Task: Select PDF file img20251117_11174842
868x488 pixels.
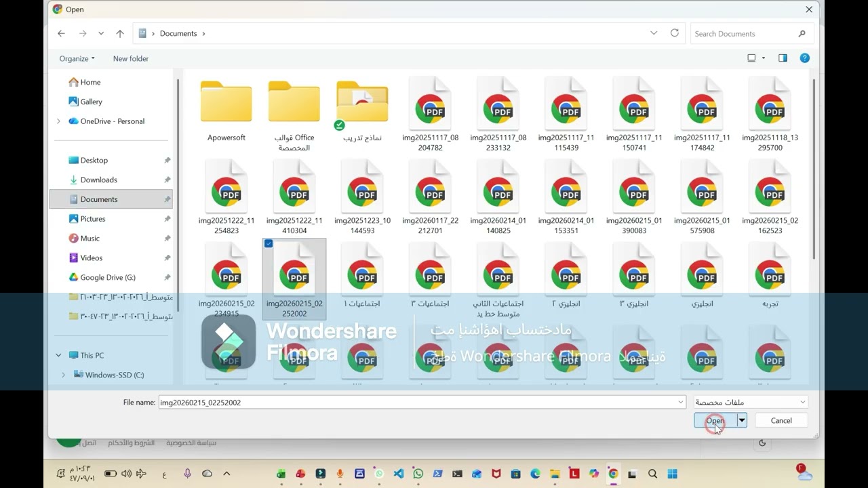Action: point(702,114)
